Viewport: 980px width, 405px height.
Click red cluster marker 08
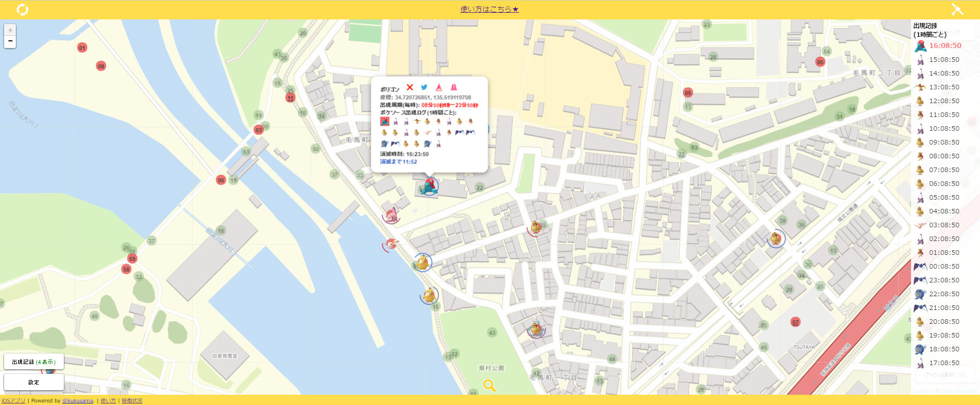(101, 66)
